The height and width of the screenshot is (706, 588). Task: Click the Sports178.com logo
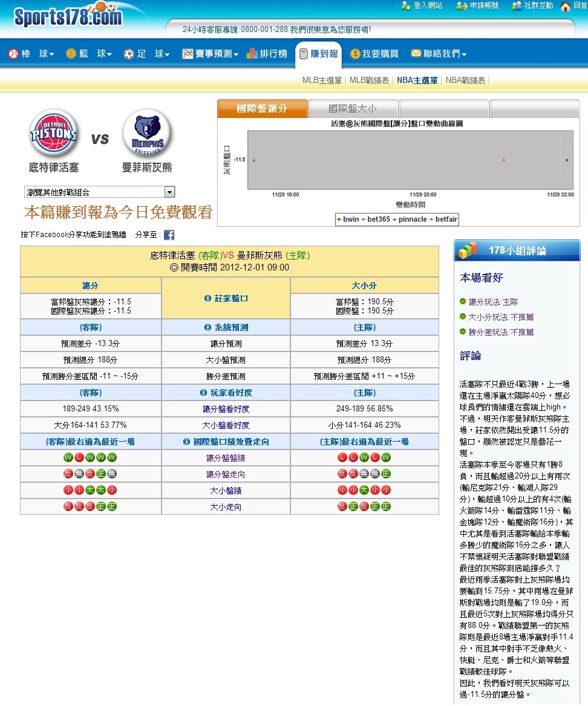point(68,15)
